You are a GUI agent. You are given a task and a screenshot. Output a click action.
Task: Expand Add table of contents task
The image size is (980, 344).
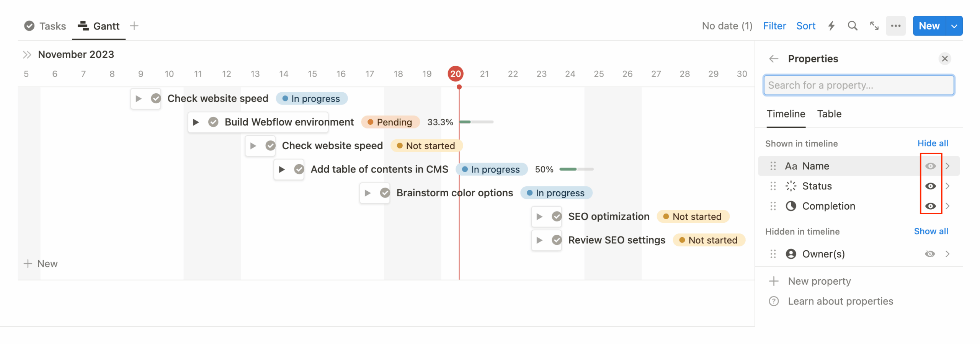point(282,170)
